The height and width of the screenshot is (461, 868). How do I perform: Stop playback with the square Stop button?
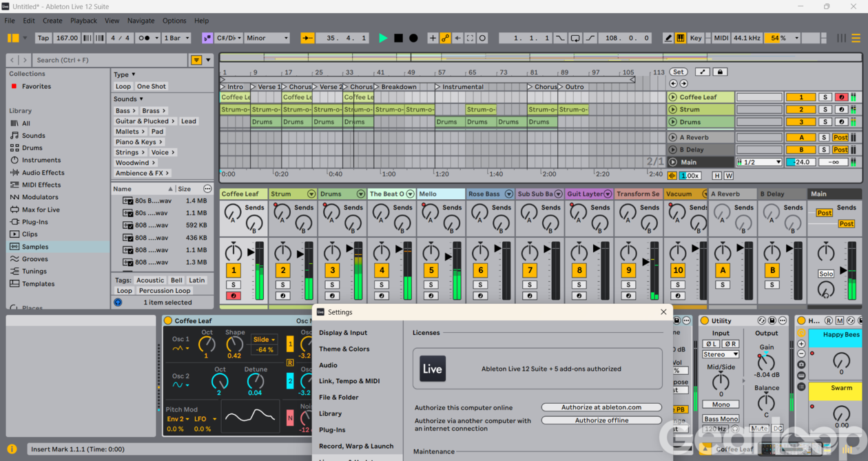(398, 39)
